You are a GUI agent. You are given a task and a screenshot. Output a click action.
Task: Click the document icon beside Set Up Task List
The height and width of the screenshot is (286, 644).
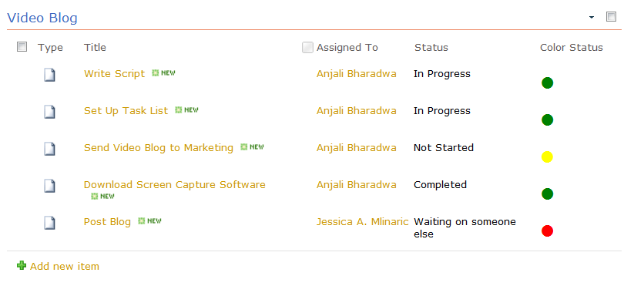click(x=50, y=113)
